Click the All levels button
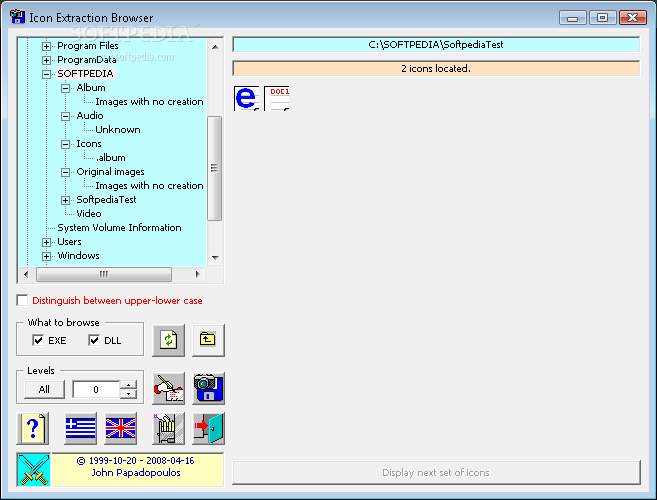This screenshot has height=500, width=657. (x=44, y=389)
